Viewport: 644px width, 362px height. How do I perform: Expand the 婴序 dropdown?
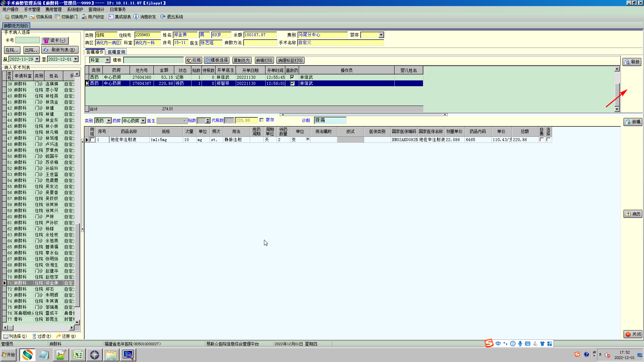click(381, 35)
